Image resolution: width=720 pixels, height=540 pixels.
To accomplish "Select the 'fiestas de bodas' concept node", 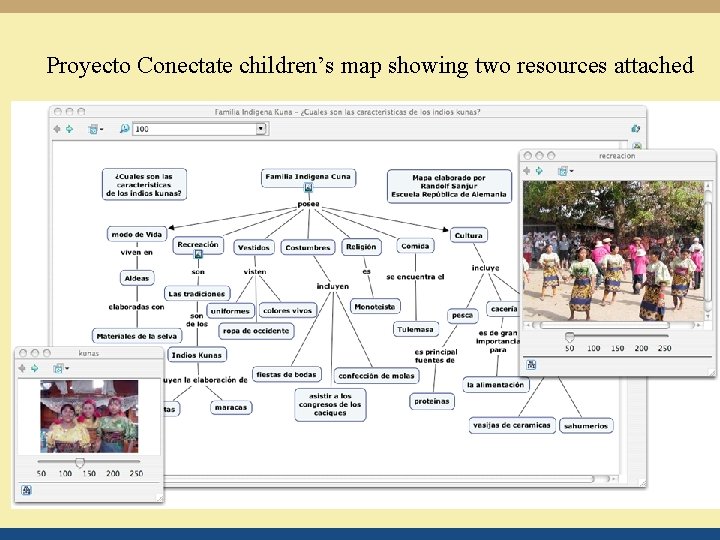I will pos(287,374).
